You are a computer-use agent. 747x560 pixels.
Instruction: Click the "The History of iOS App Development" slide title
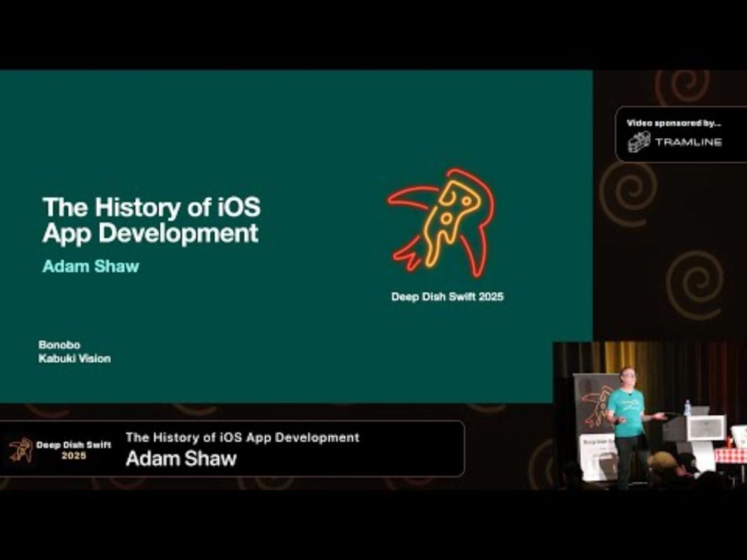(x=152, y=220)
